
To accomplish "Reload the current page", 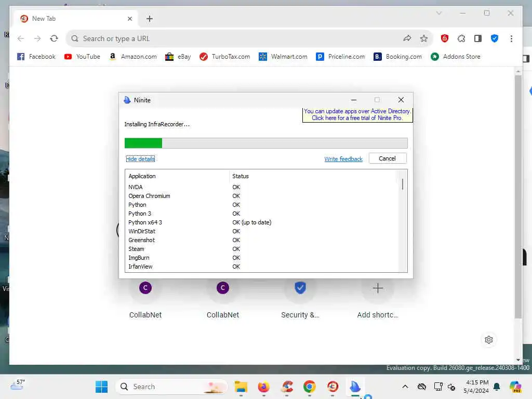I will point(54,38).
